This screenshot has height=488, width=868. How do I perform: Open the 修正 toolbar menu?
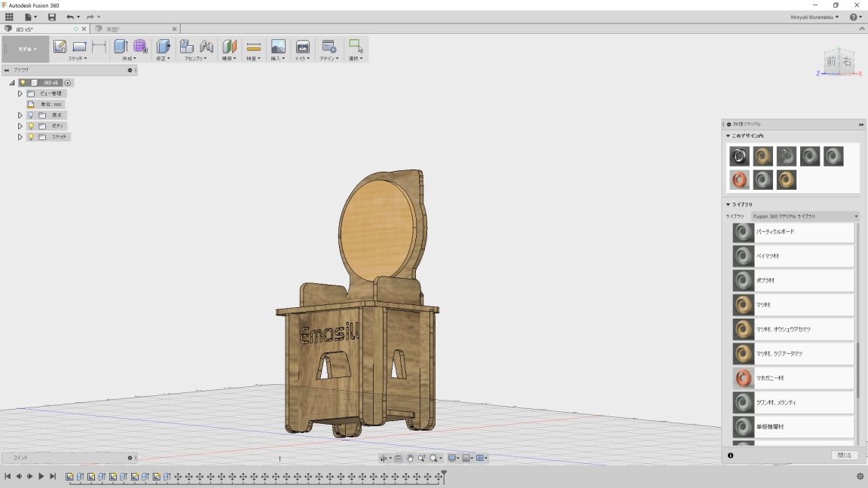tap(163, 58)
